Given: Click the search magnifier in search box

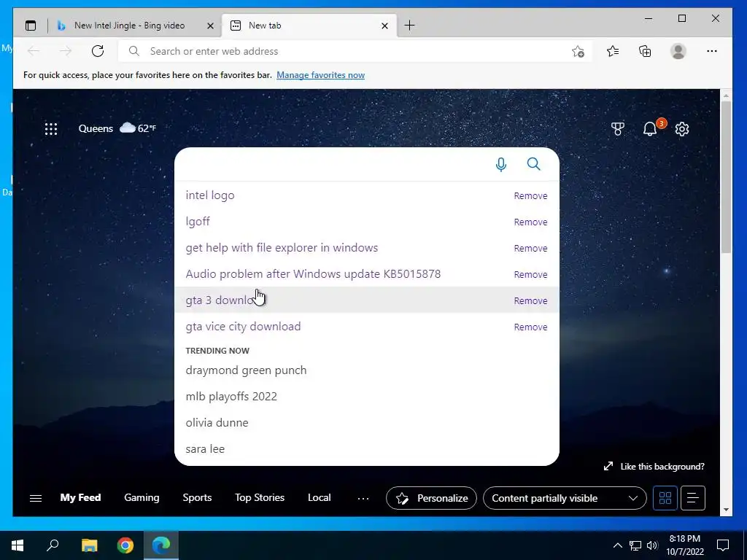Looking at the screenshot, I should tap(533, 164).
